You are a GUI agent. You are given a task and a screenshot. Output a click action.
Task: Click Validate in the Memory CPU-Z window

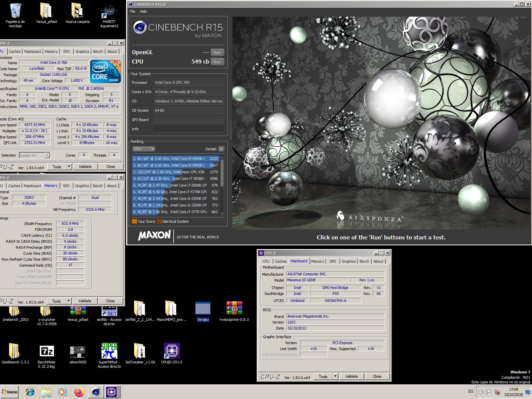pos(85,301)
